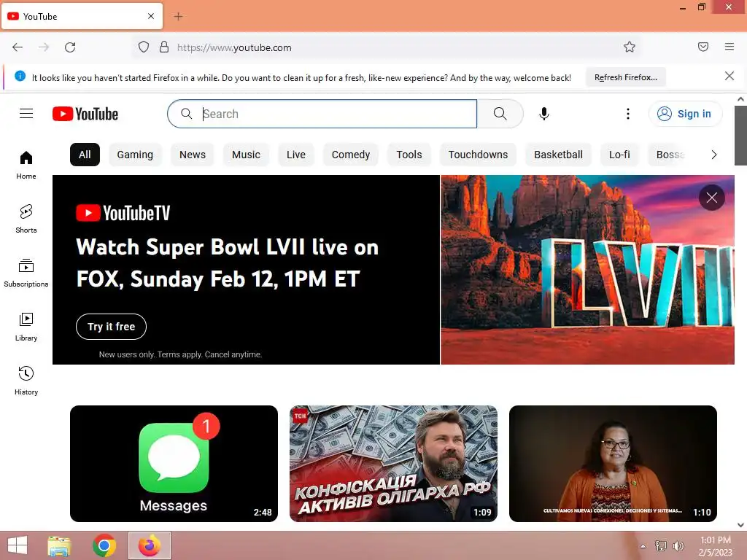Screen dimensions: 747x560
Task: Open Library in the sidebar
Action: [x=26, y=327]
